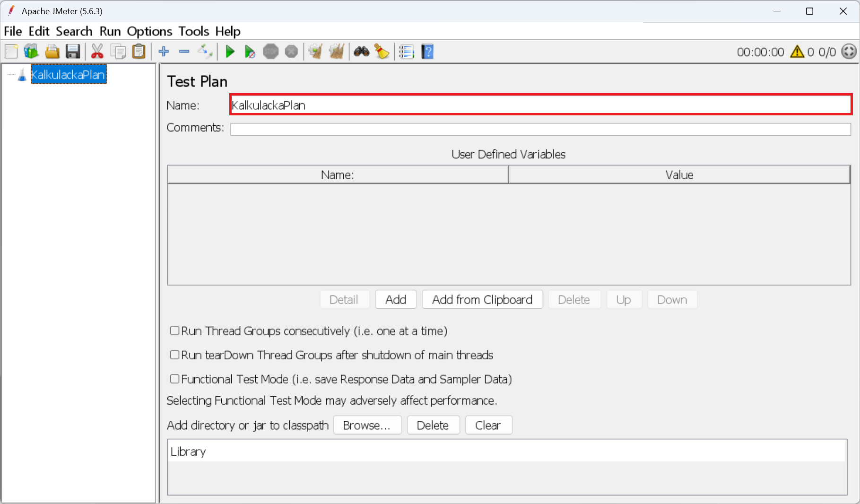Click the KalkulackaPlan flask icon in tree
860x504 pixels.
coord(22,75)
